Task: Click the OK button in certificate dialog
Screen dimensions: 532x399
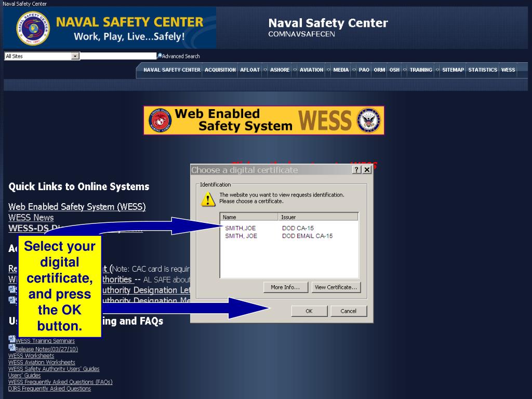Action: (x=309, y=311)
